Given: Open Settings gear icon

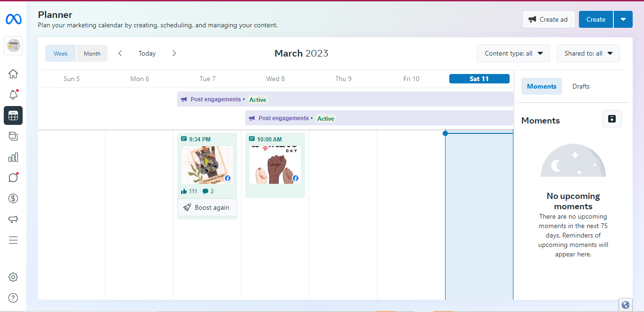Looking at the screenshot, I should 13,277.
